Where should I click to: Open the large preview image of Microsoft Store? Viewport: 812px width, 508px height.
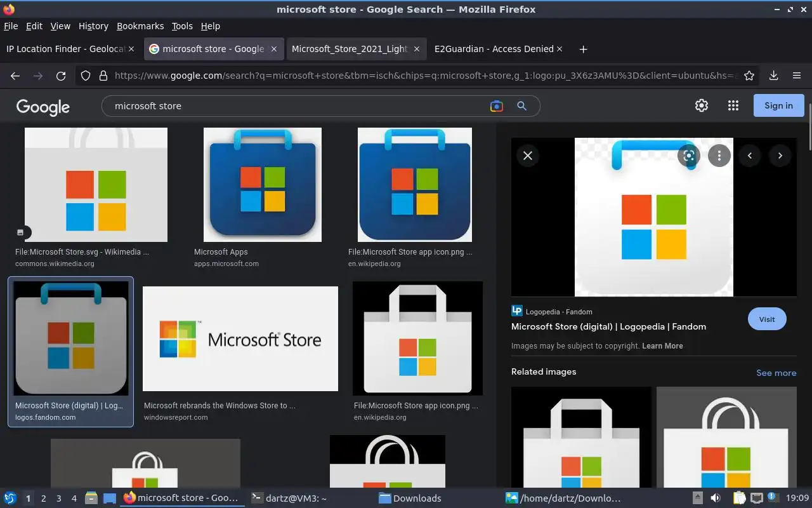click(654, 217)
